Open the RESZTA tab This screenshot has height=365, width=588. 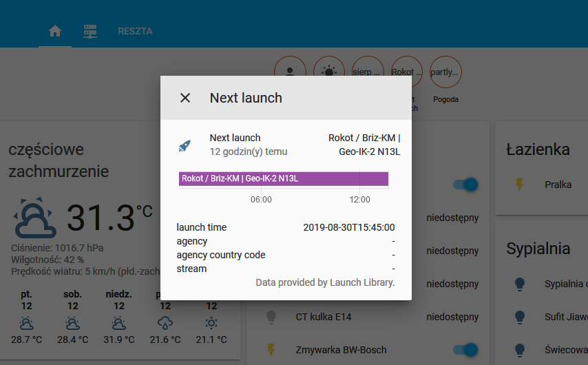click(135, 31)
